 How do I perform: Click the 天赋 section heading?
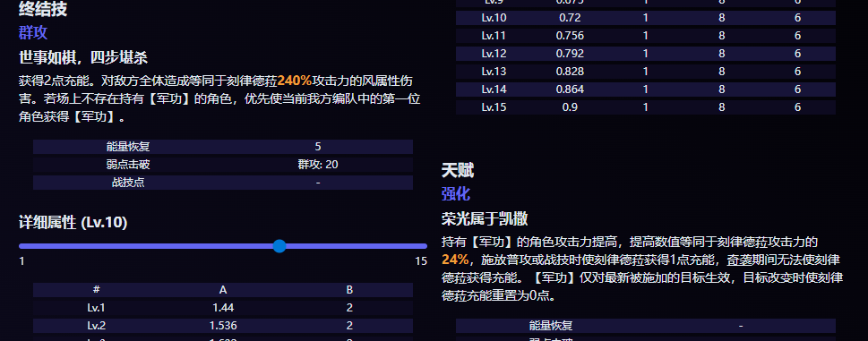457,170
